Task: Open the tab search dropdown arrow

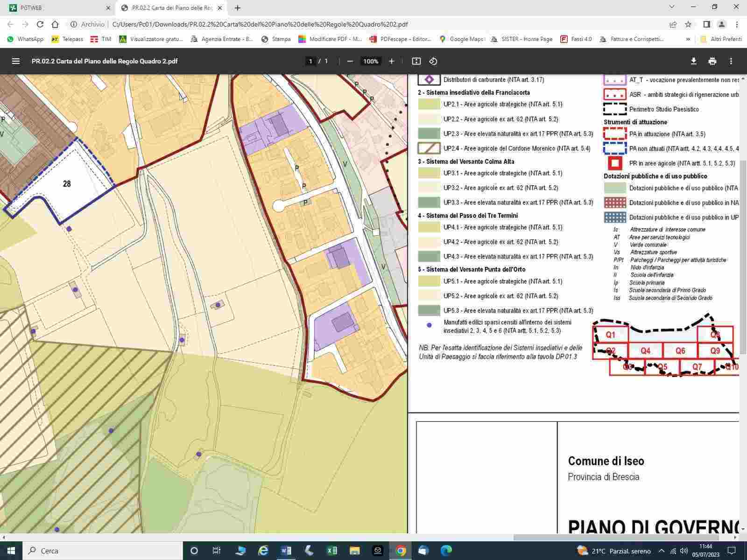Action: pos(672,7)
